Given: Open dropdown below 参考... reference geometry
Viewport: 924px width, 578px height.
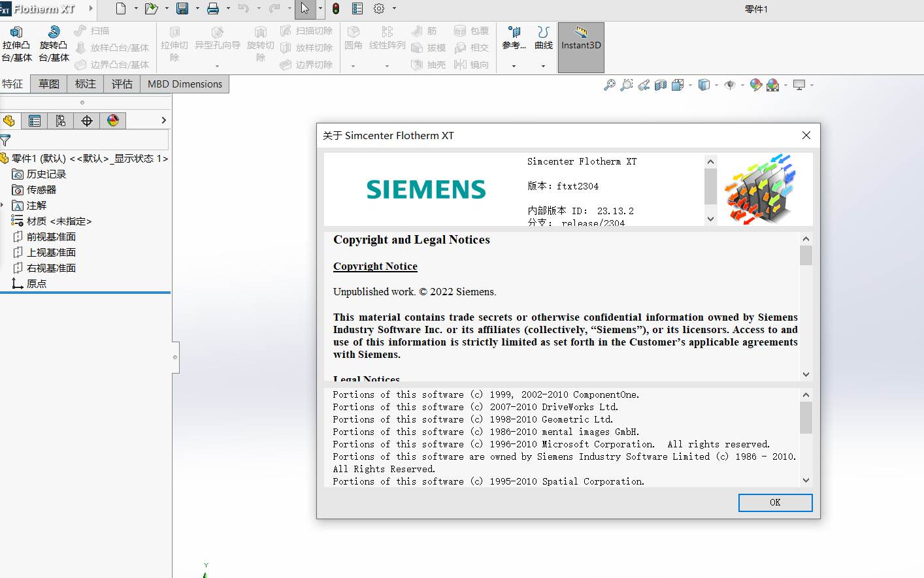Looking at the screenshot, I should [514, 66].
